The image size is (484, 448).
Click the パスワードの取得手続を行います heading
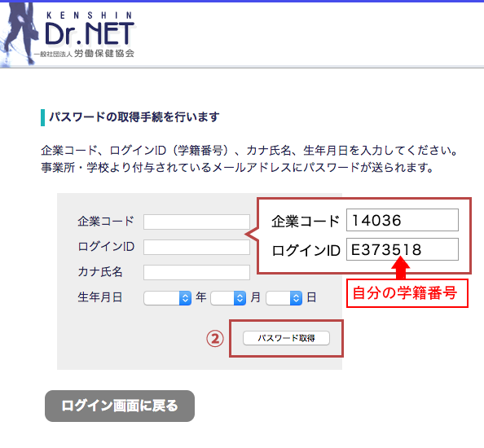click(134, 117)
